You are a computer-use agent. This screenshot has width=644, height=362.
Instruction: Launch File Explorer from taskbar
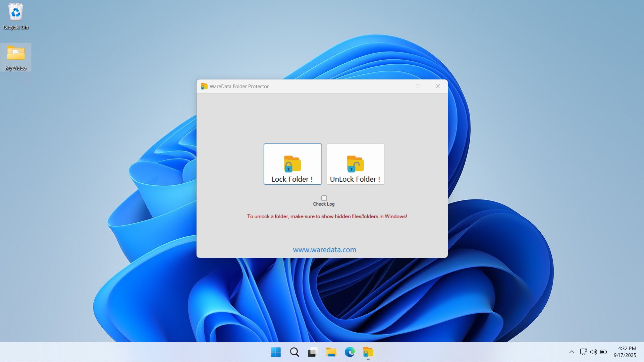pyautogui.click(x=331, y=352)
